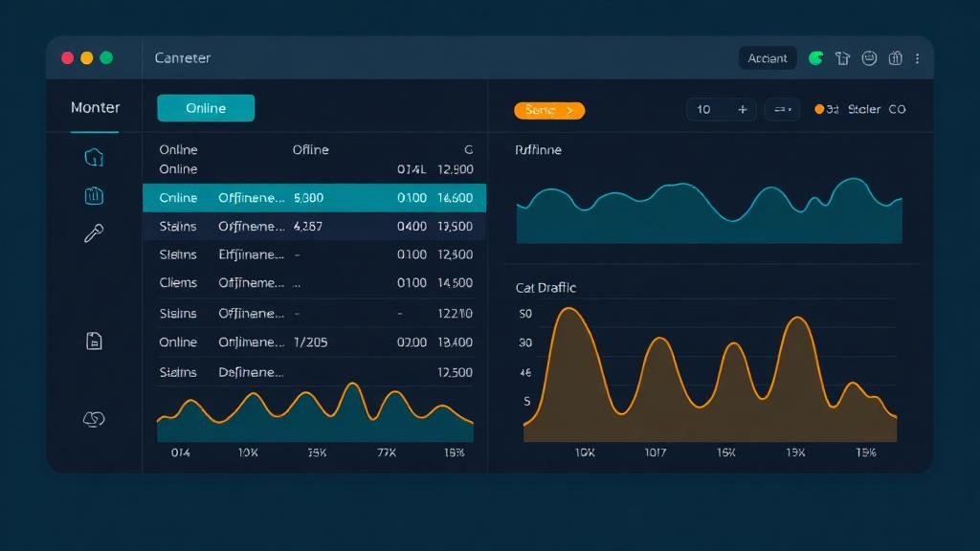Click the green status icon in title bar
The height and width of the screenshot is (551, 980).
[x=815, y=58]
